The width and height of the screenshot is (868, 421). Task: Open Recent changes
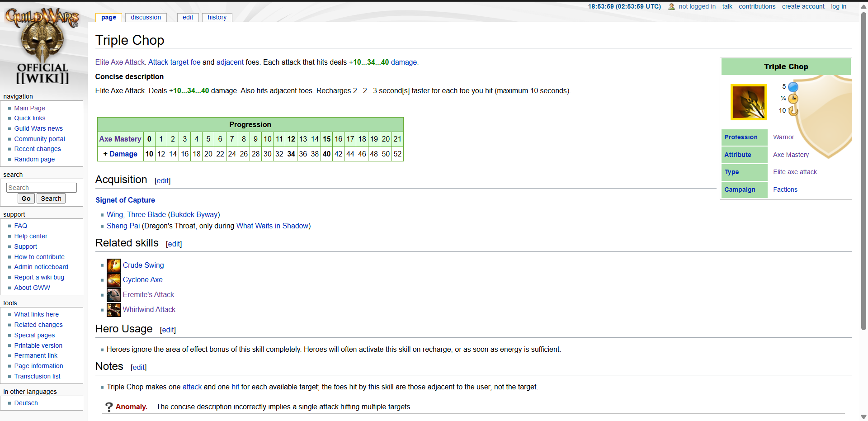[x=38, y=149]
